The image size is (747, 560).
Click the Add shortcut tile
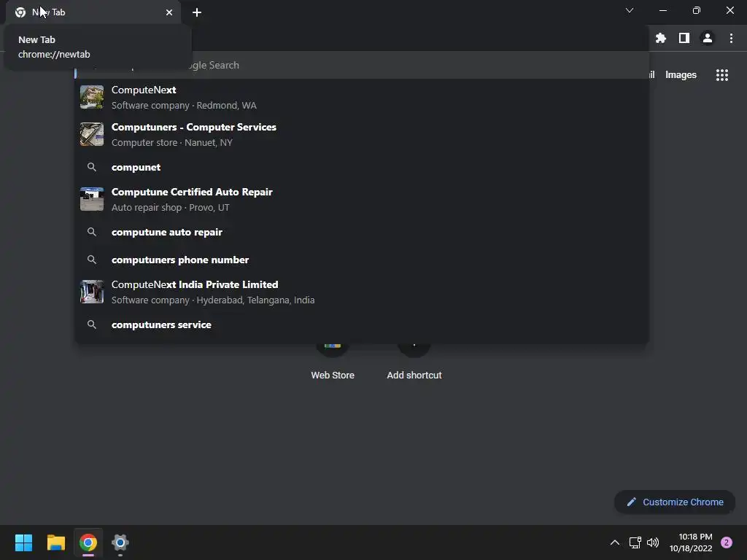pyautogui.click(x=414, y=362)
